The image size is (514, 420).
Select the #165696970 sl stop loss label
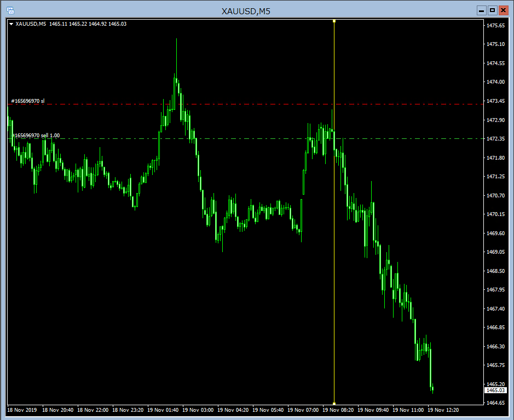pos(28,101)
